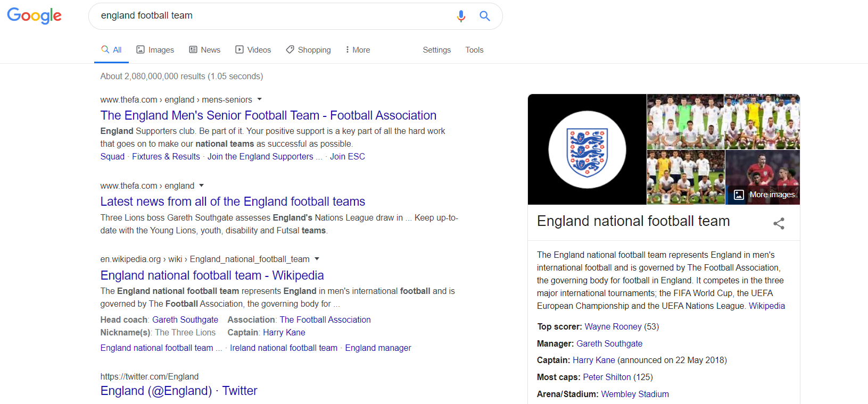Click Harry Kane link in Wikipedia result
The width and height of the screenshot is (868, 404).
coord(284,332)
